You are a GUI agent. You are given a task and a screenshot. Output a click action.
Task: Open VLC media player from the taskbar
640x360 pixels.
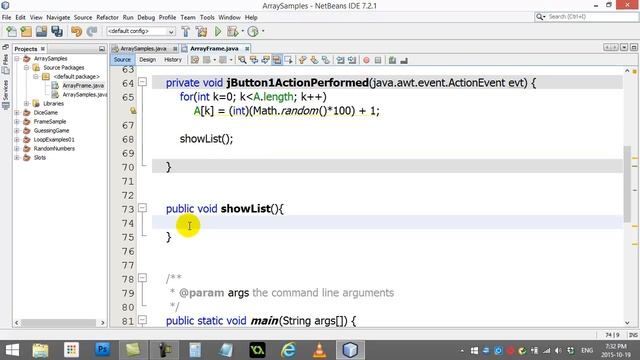pyautogui.click(x=319, y=350)
